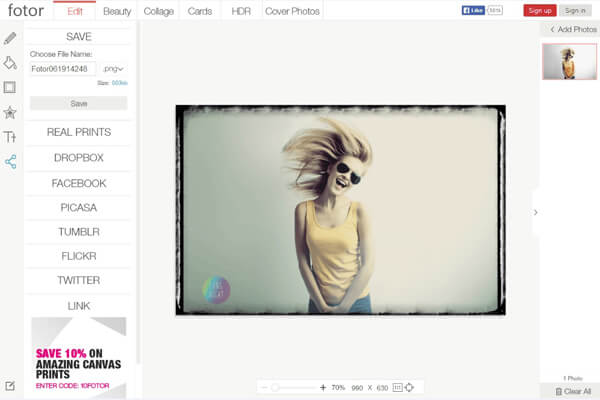Click the share icon in sidebar
Image resolution: width=600 pixels, height=400 pixels.
click(x=10, y=161)
